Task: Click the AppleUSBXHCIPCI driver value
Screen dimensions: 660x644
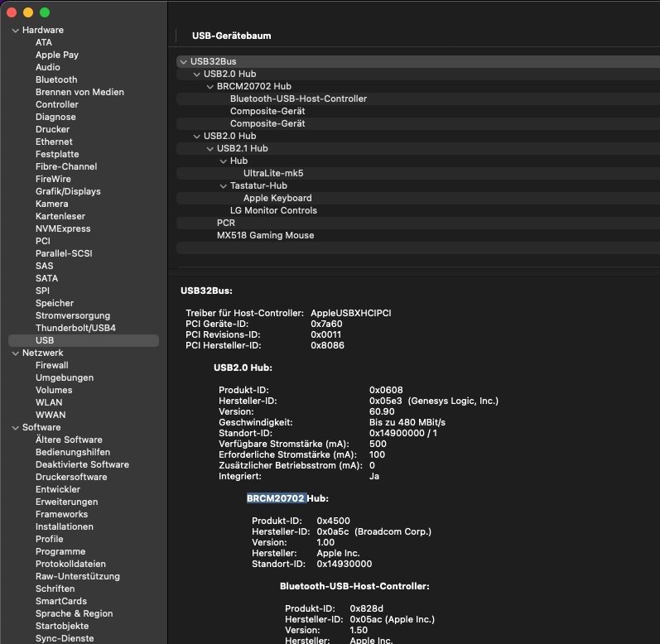Action: [351, 313]
